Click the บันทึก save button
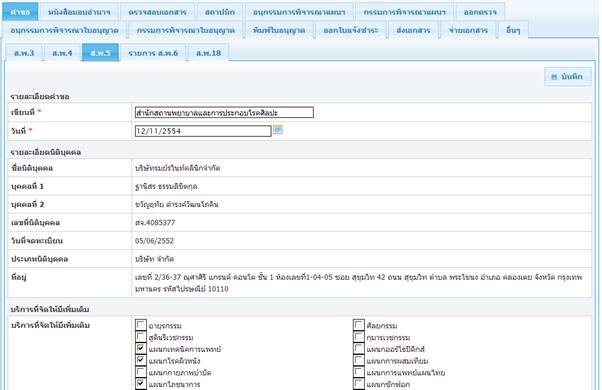 567,77
